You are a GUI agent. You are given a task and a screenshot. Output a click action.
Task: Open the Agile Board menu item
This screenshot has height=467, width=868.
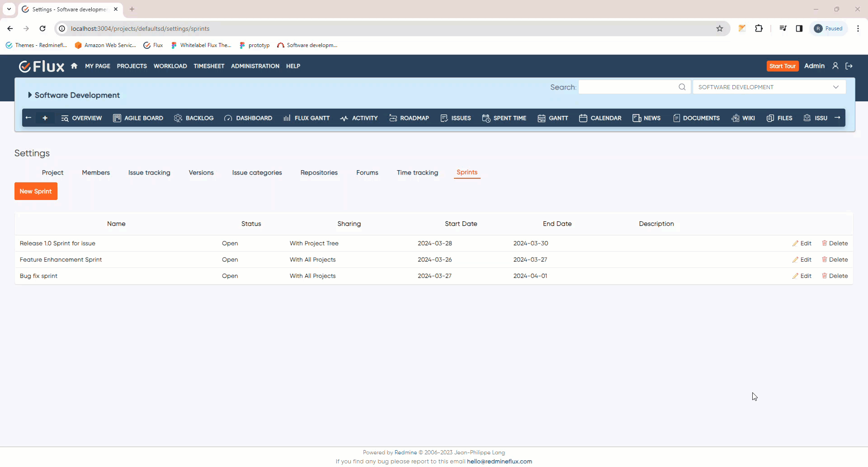(x=138, y=118)
